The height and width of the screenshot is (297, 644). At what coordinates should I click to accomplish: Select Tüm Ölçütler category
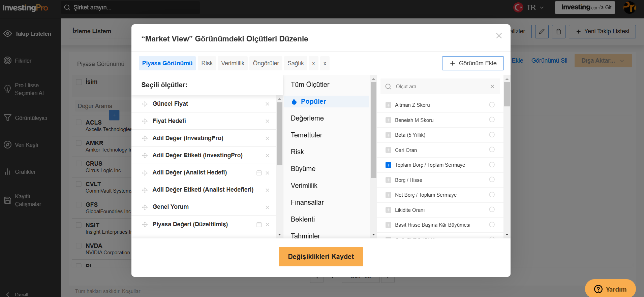pos(310,85)
